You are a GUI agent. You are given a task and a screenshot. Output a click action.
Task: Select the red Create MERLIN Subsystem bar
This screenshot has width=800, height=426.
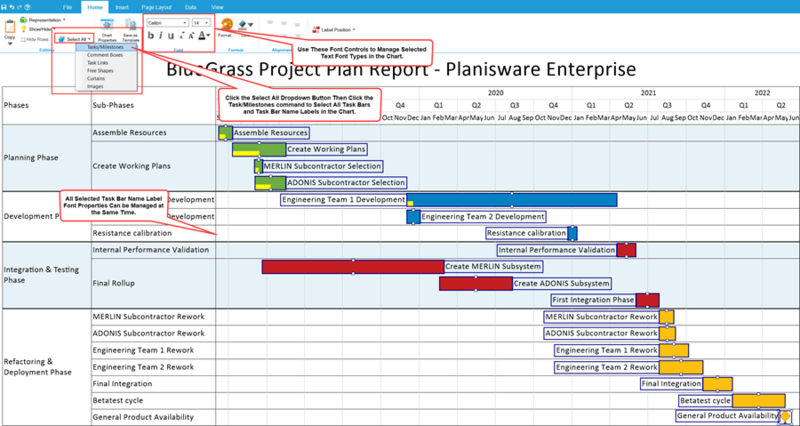point(353,267)
